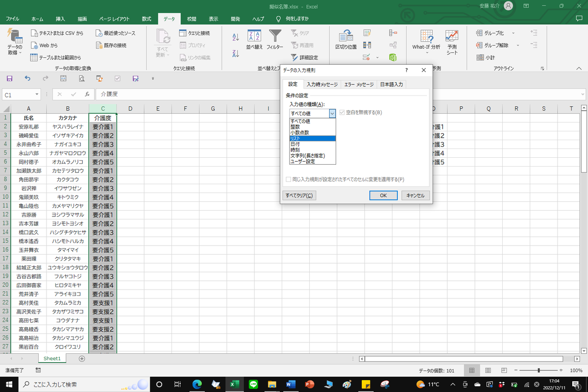Open the Name Box dropdown arrow
Image resolution: width=588 pixels, height=392 pixels.
[x=37, y=94]
